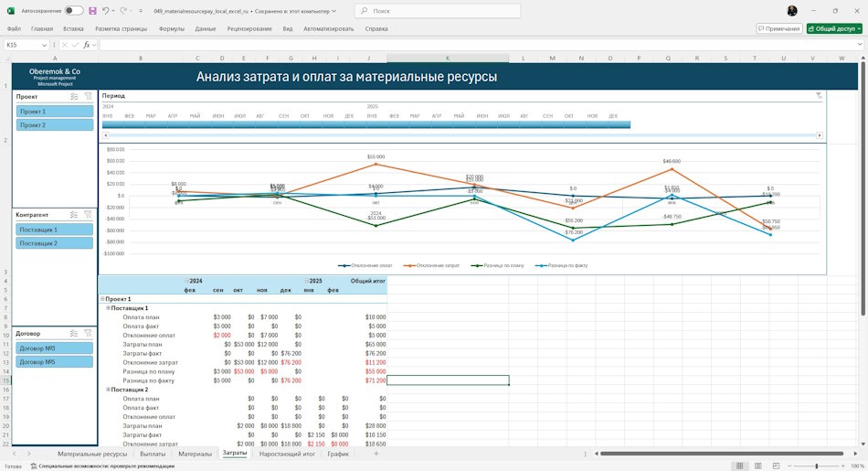Clear filter on Договор slicer
The width and height of the screenshot is (868, 471).
88,334
